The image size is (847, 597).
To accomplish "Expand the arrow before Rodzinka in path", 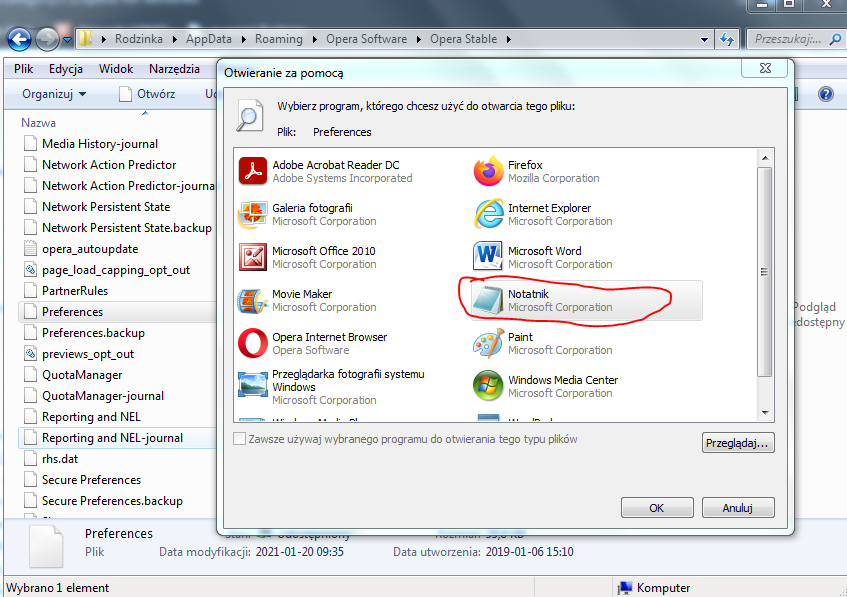I will point(103,39).
